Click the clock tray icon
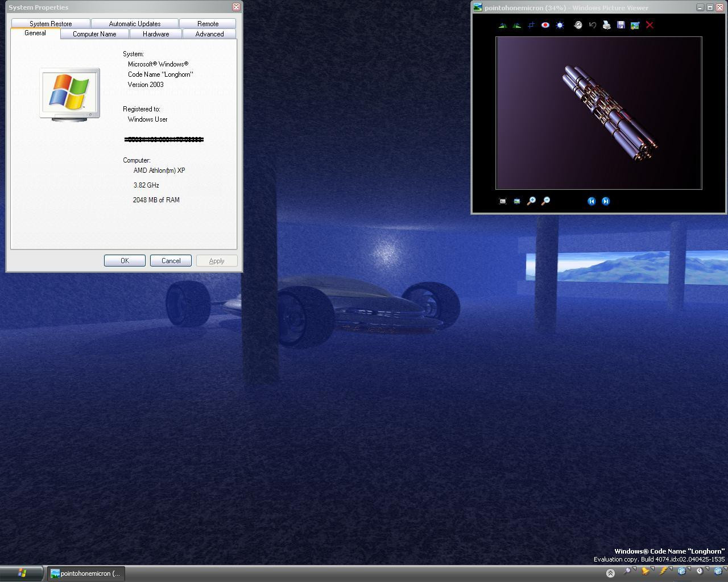 [700, 571]
